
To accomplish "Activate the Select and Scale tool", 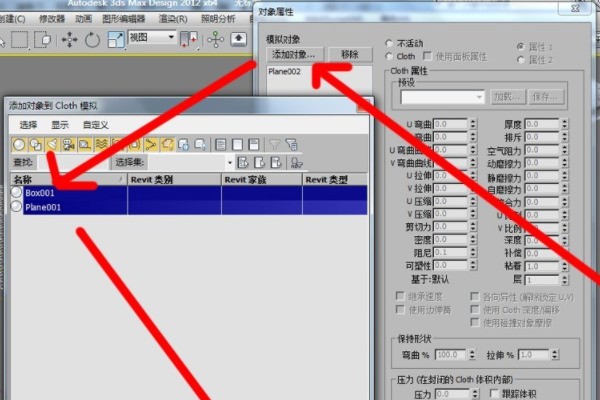I will coord(117,39).
